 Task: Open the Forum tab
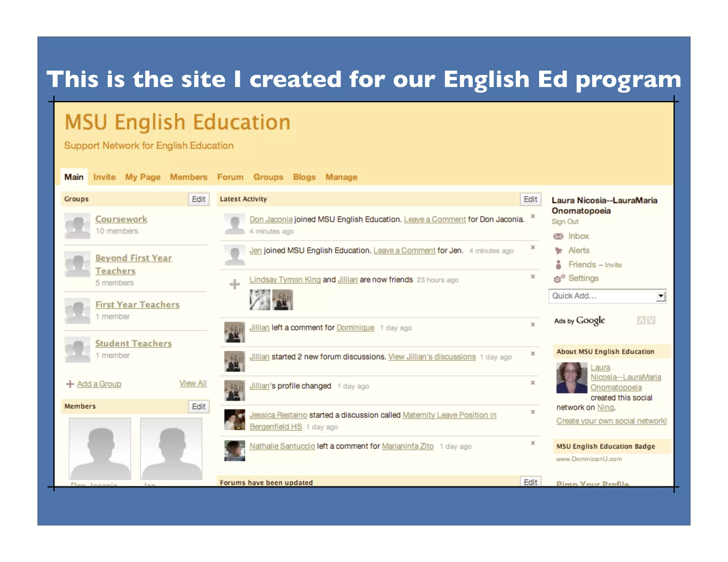[x=230, y=177]
